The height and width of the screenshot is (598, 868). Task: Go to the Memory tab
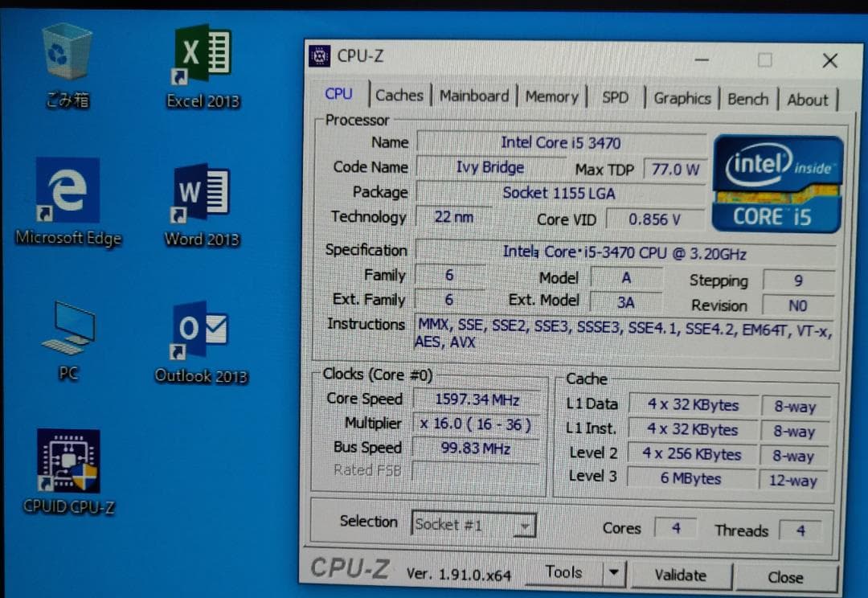551,97
